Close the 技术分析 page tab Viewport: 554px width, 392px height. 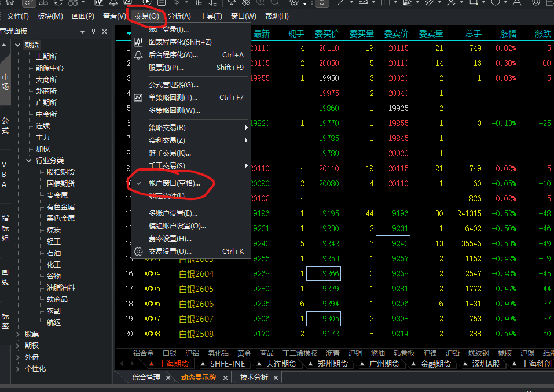pyautogui.click(x=276, y=378)
